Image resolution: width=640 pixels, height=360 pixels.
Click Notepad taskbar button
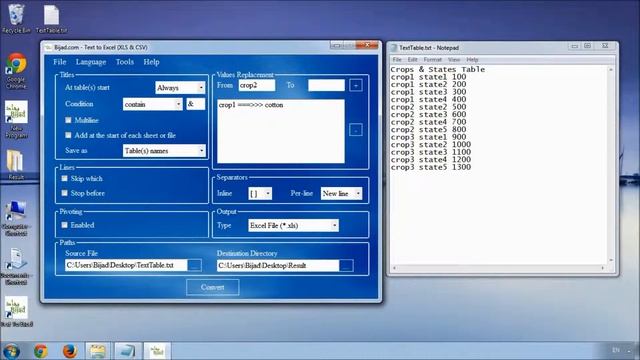[x=127, y=351]
